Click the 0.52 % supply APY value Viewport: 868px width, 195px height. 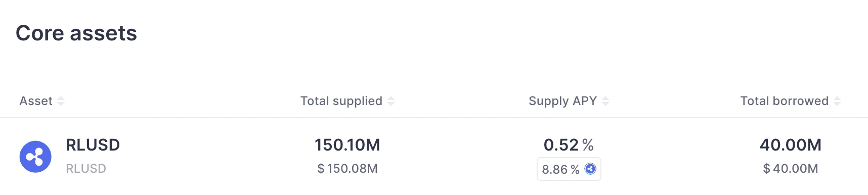(x=569, y=145)
